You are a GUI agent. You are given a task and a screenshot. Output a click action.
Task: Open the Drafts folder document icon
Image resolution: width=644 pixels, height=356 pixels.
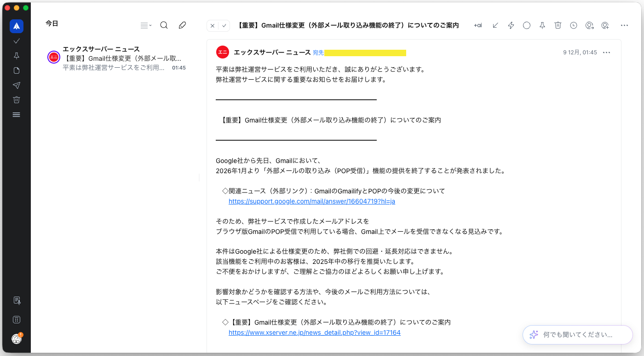(17, 70)
